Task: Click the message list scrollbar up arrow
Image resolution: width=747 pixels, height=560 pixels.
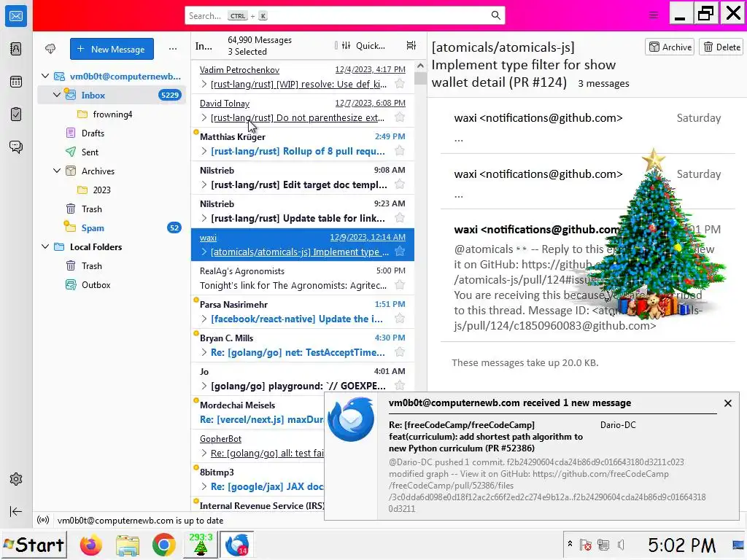Action: 419,66
